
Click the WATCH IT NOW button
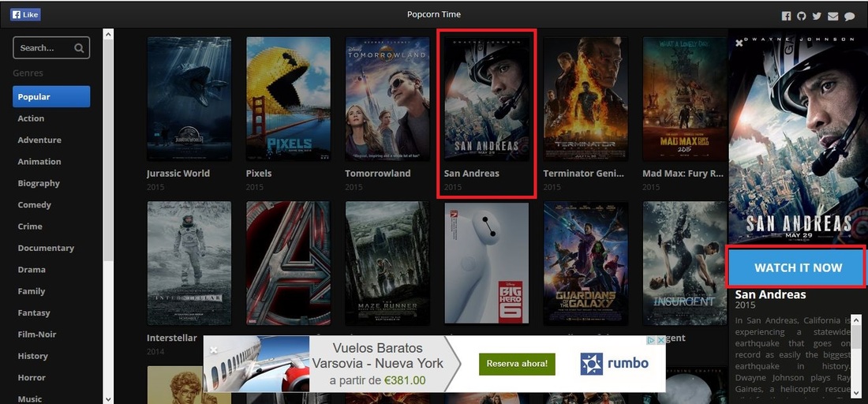coord(798,267)
